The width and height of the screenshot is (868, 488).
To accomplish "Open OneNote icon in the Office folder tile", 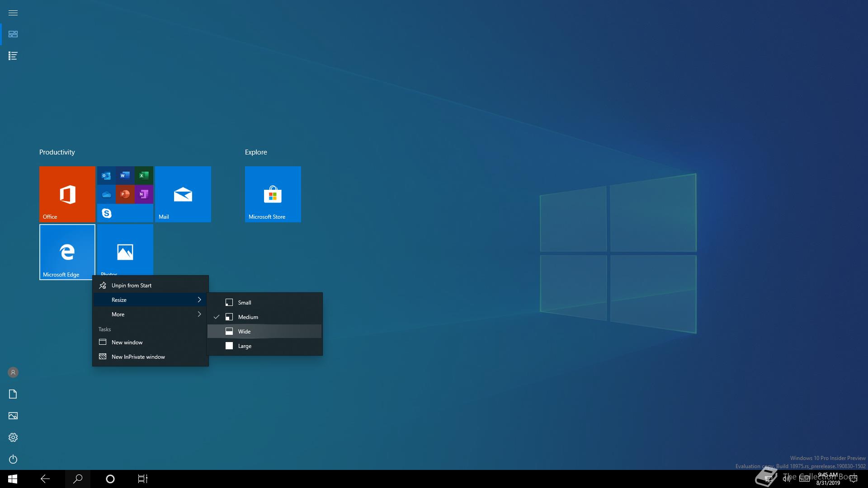I will click(x=144, y=194).
